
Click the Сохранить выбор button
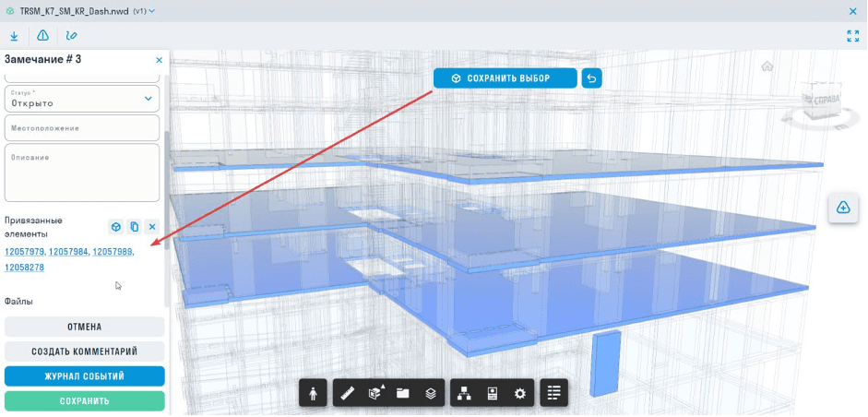point(505,78)
